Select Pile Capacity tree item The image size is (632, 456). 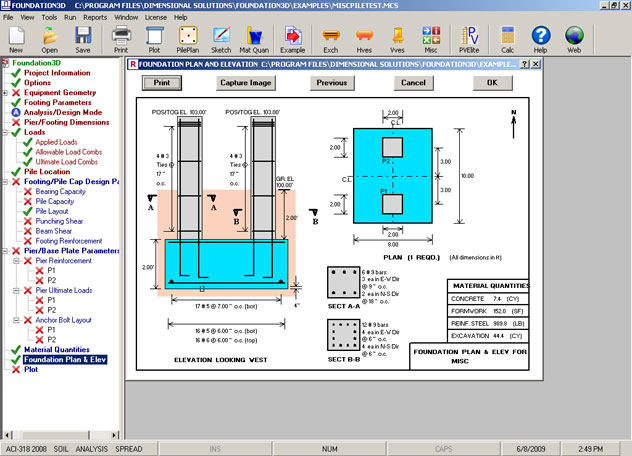click(55, 201)
